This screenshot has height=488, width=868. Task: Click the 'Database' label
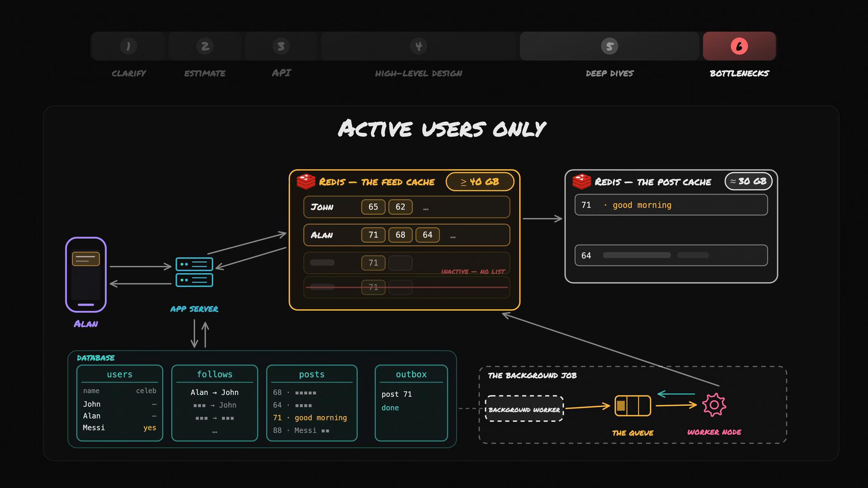click(x=96, y=358)
